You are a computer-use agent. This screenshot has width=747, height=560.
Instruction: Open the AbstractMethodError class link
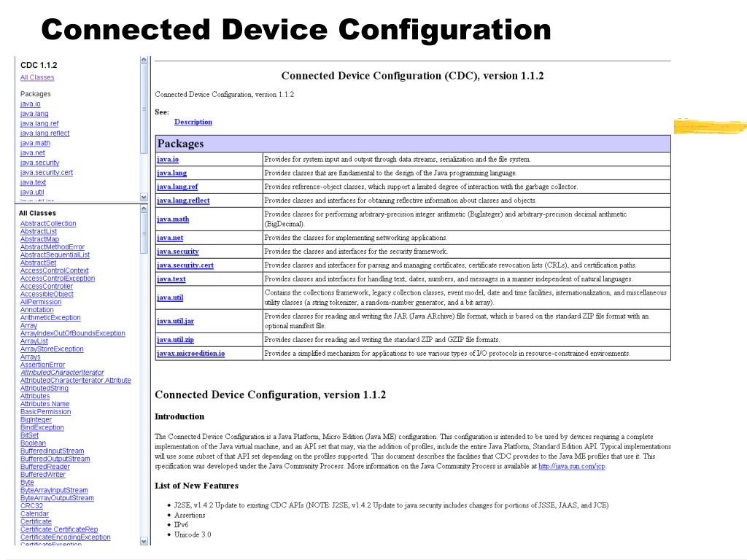pos(53,247)
